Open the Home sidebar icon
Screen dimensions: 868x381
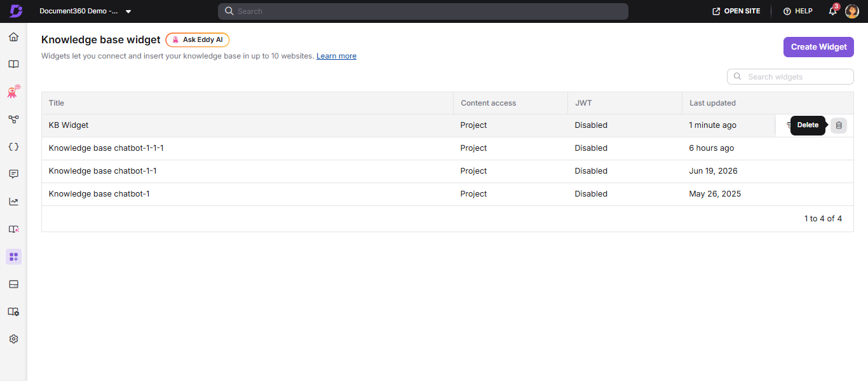(x=13, y=37)
